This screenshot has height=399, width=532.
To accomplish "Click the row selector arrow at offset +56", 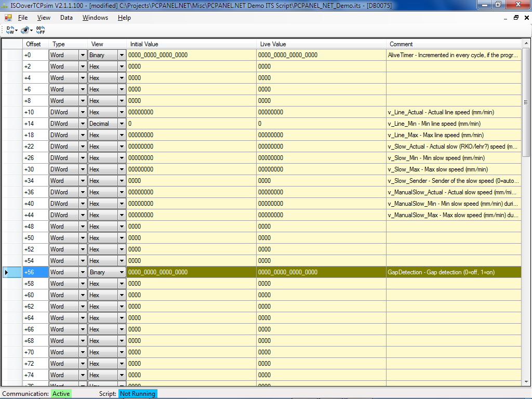I will [7, 272].
